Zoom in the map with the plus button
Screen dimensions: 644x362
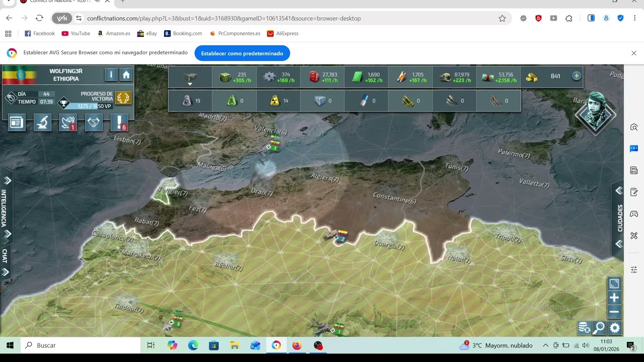coord(614,298)
